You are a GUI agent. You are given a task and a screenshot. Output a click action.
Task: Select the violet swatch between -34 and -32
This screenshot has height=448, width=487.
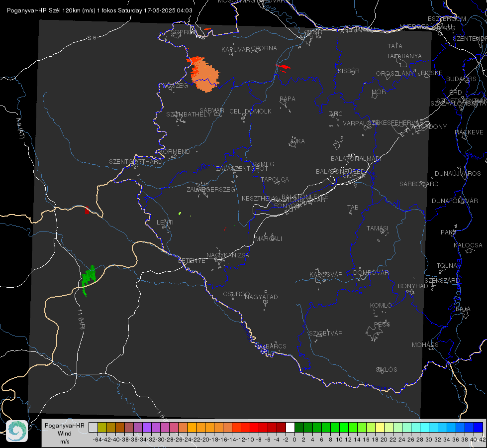147,427
